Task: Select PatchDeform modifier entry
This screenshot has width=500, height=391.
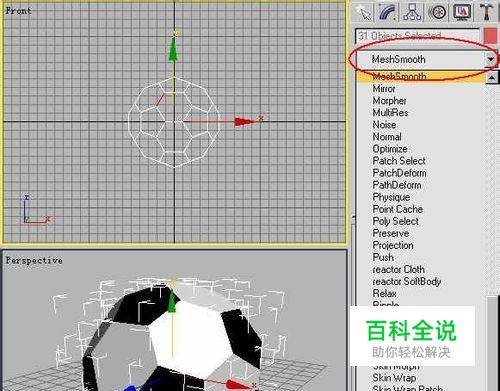Action: coord(399,173)
